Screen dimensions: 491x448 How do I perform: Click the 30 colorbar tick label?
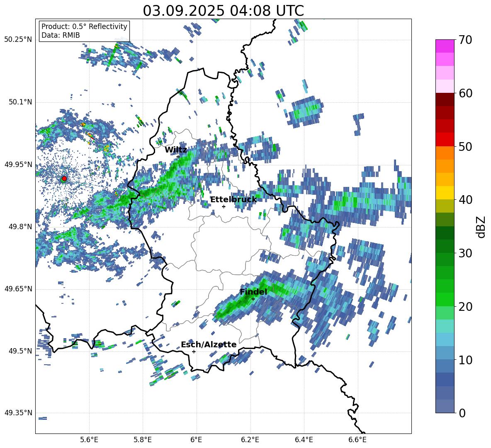pyautogui.click(x=465, y=253)
